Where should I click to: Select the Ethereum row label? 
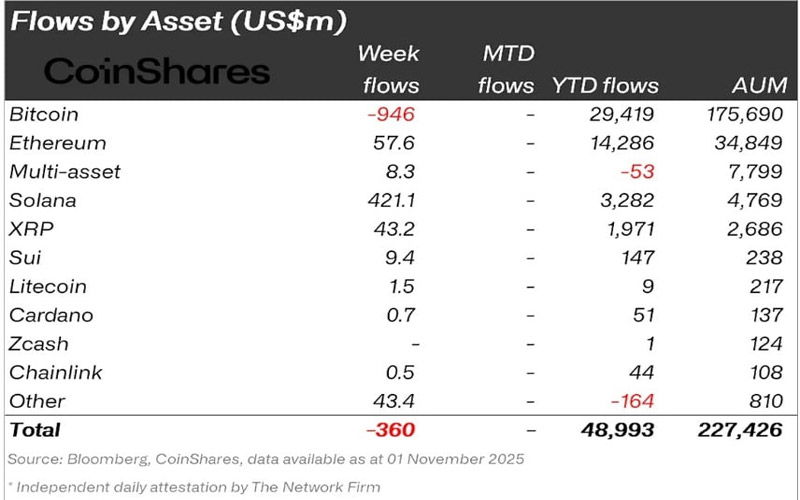(x=57, y=143)
